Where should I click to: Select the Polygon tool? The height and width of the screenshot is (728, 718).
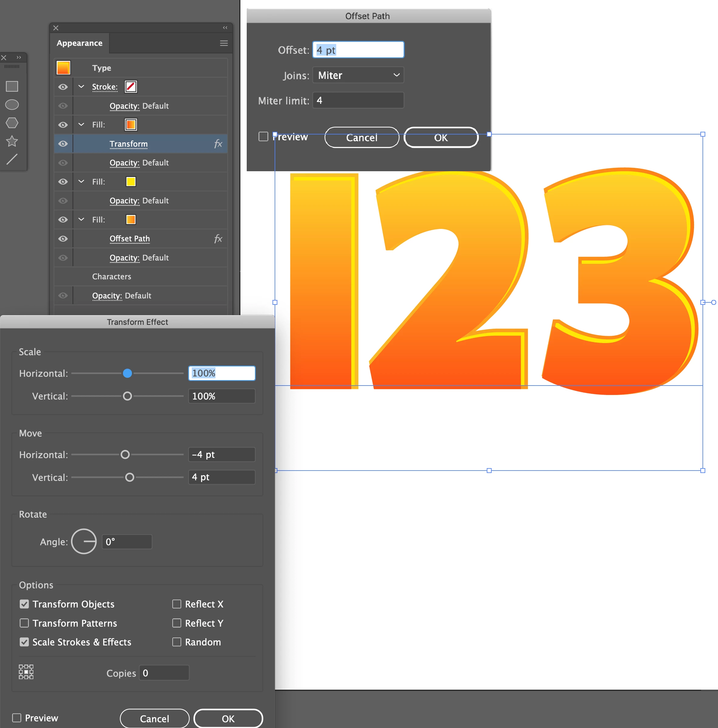pyautogui.click(x=12, y=123)
